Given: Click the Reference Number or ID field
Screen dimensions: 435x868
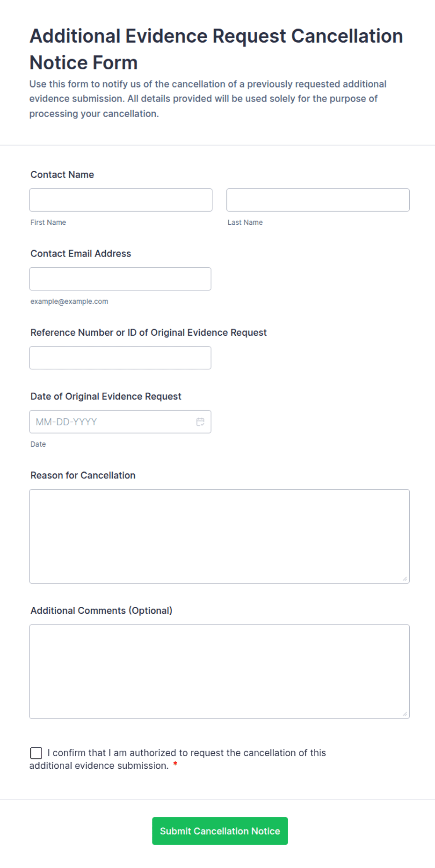Looking at the screenshot, I should click(120, 358).
